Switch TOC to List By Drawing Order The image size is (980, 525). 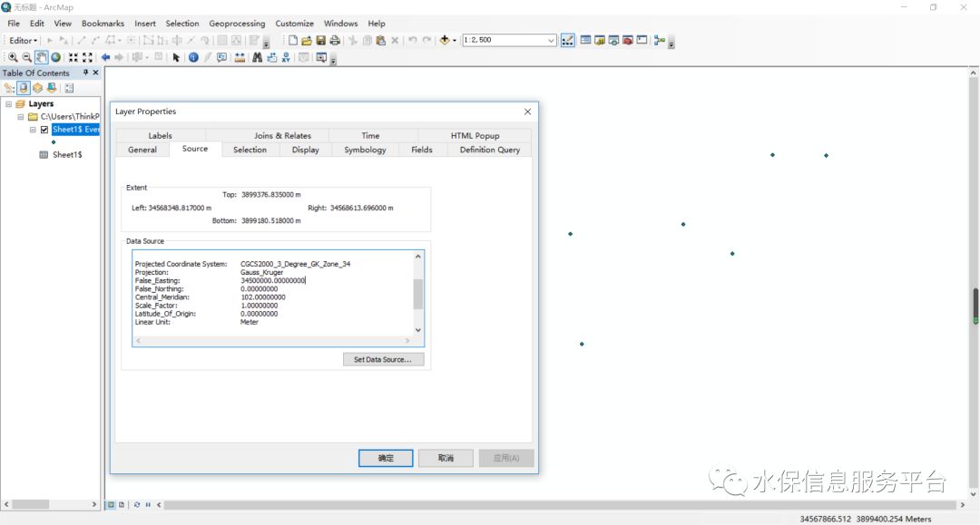tap(9, 88)
